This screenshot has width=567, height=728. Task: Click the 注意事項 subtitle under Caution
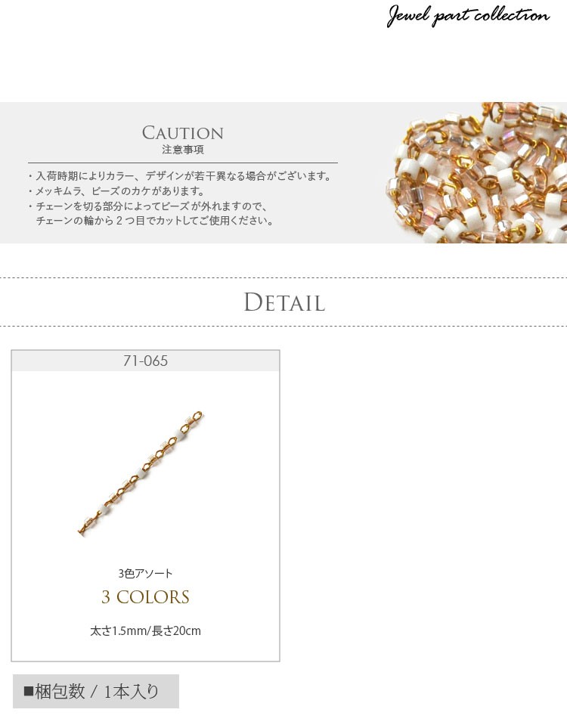(182, 150)
